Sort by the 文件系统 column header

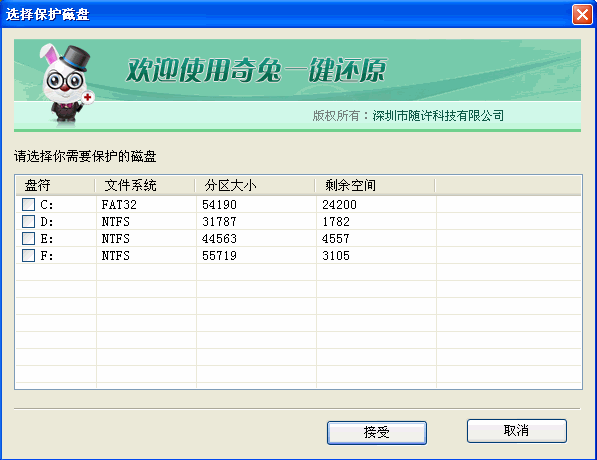(145, 185)
